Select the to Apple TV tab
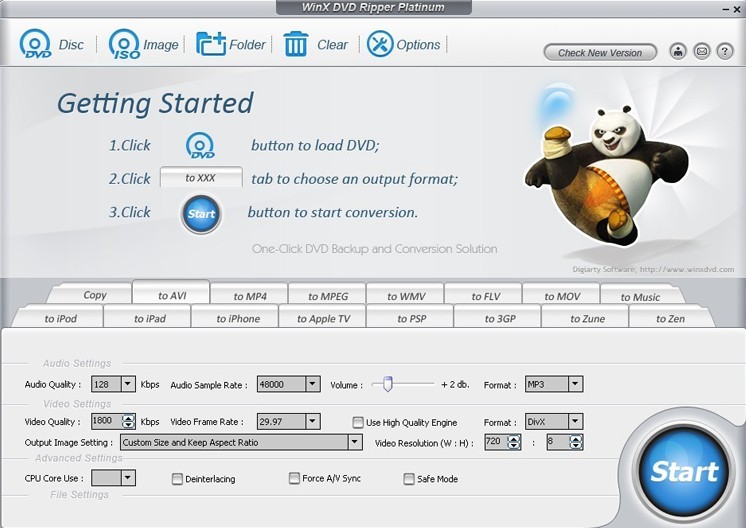The width and height of the screenshot is (746, 528). click(x=324, y=318)
